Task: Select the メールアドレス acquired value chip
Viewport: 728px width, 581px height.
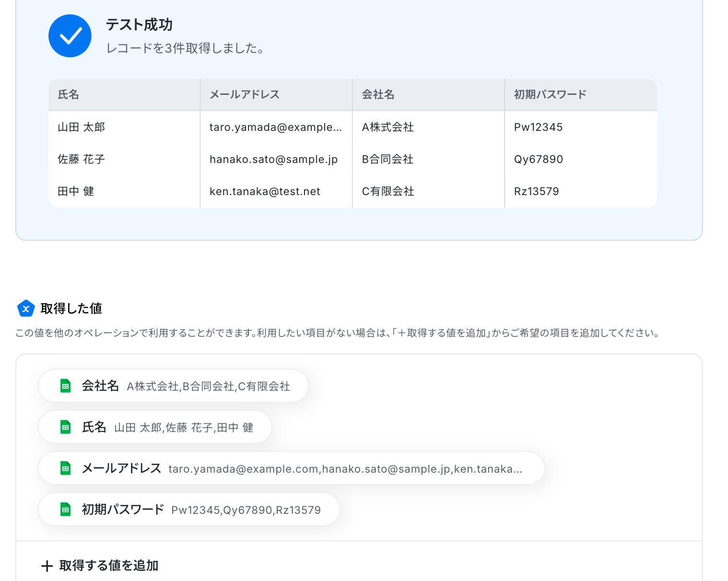Action: (291, 468)
